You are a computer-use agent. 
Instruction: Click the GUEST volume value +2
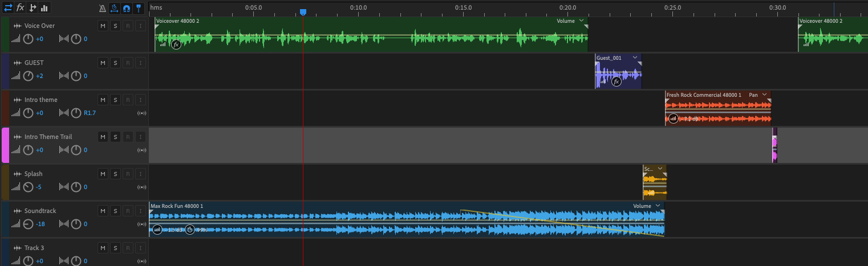click(x=39, y=76)
